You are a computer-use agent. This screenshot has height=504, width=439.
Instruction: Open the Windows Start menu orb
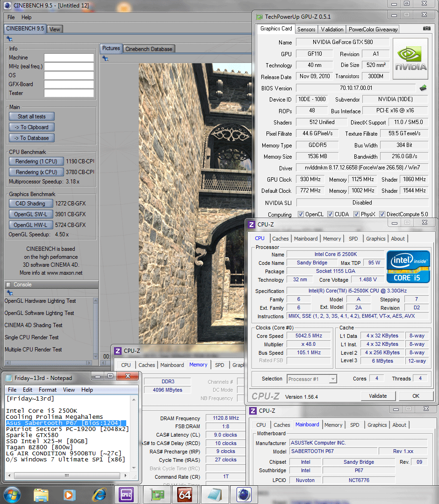[12, 495]
